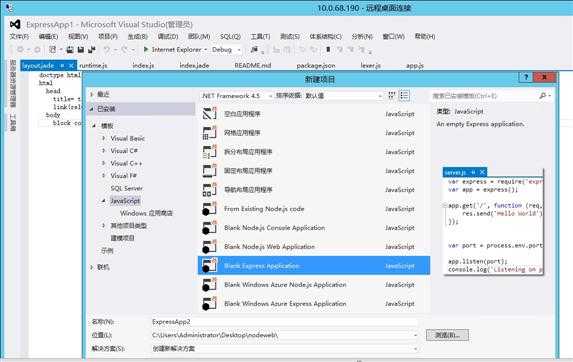Expand the Visual F# tree node
The width and height of the screenshot is (573, 362).
tap(104, 175)
